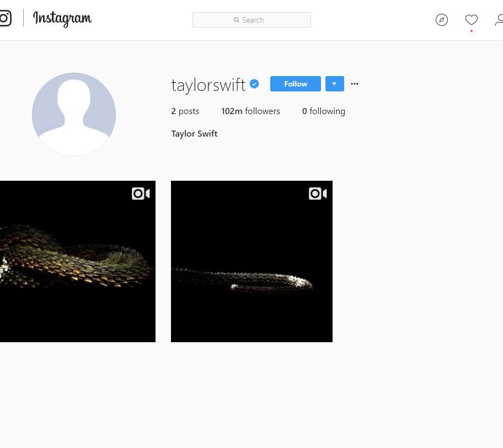Screen dimensions: 503x448
Task: Follow the taylorswift account
Action: [296, 84]
